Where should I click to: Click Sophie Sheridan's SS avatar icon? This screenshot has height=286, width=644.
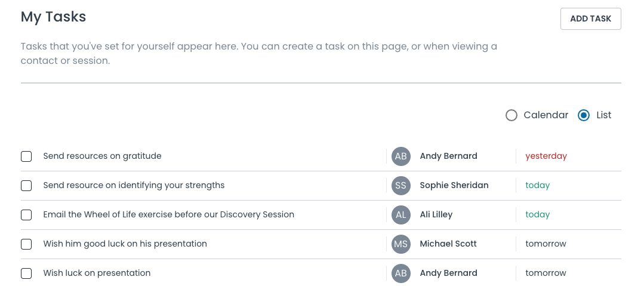coord(401,186)
